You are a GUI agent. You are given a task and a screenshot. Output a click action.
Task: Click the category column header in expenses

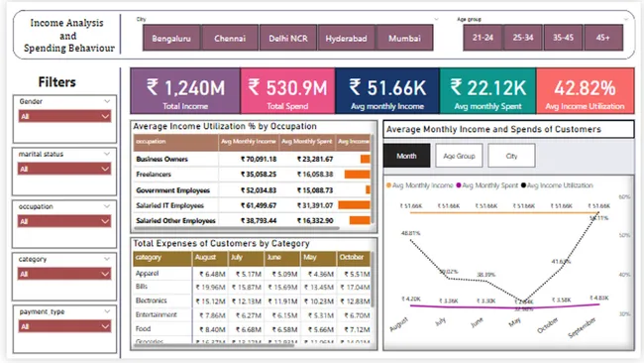162,258
